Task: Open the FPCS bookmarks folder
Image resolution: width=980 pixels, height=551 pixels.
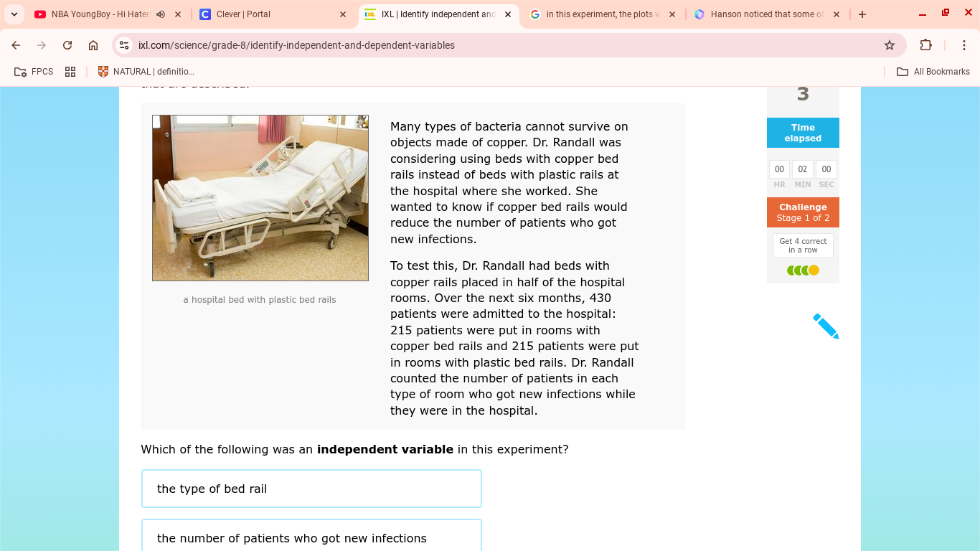Action: coord(34,72)
